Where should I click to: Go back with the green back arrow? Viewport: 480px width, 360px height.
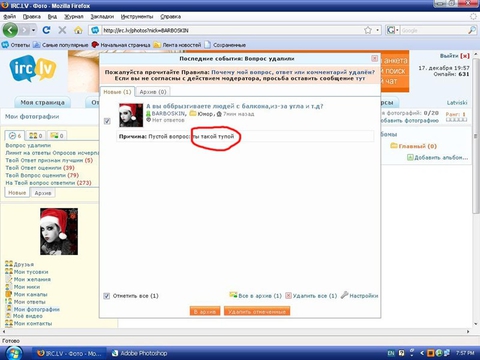(x=10, y=30)
